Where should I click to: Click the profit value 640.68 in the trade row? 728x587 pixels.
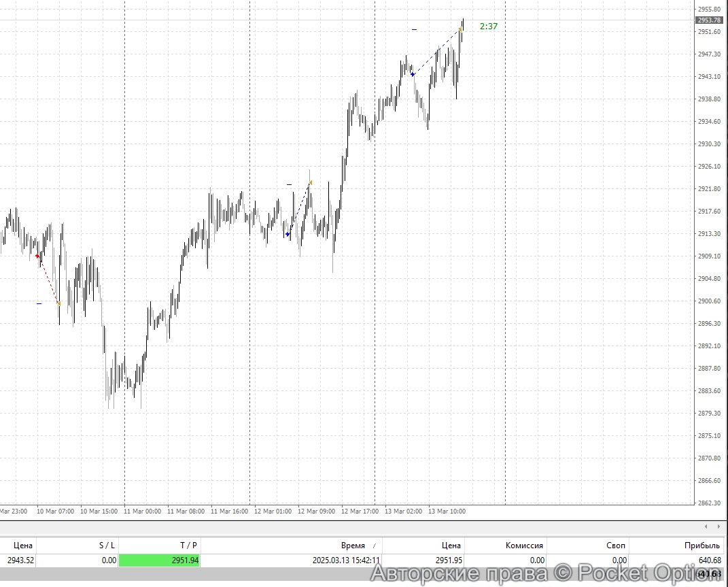710,560
